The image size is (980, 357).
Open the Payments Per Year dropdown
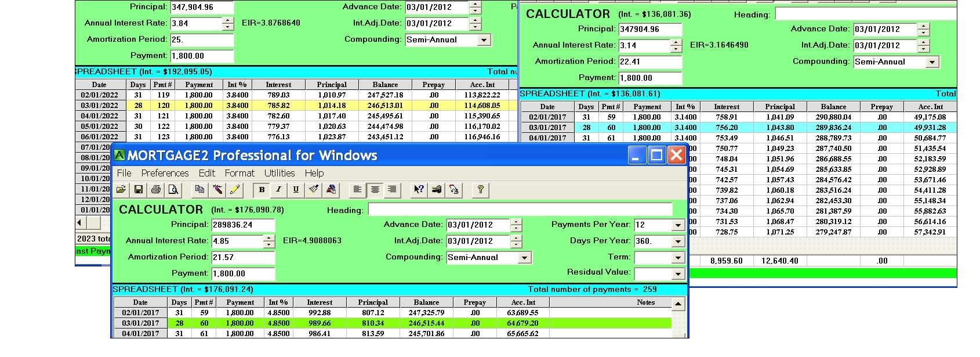coord(678,225)
